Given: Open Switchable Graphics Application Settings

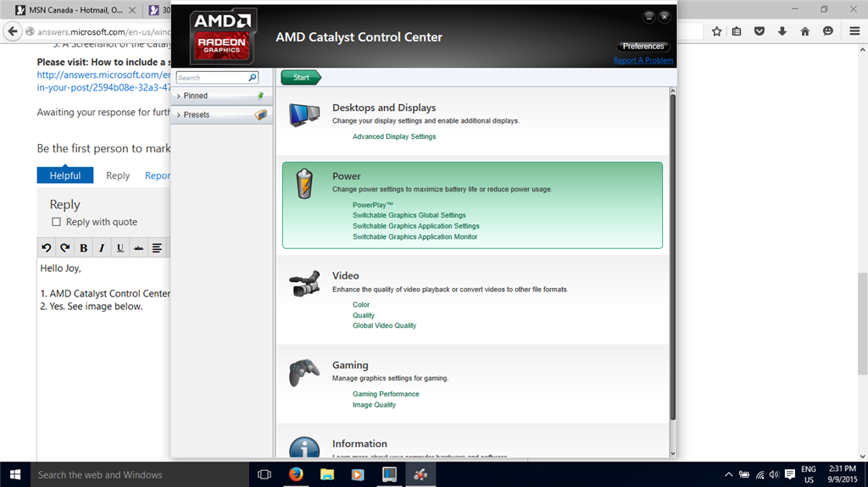Looking at the screenshot, I should point(415,226).
